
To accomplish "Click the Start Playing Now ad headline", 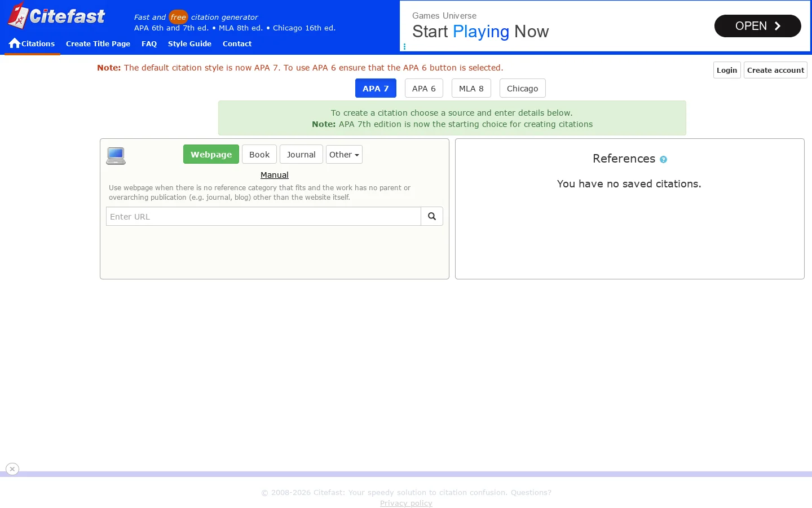I will click(x=480, y=32).
